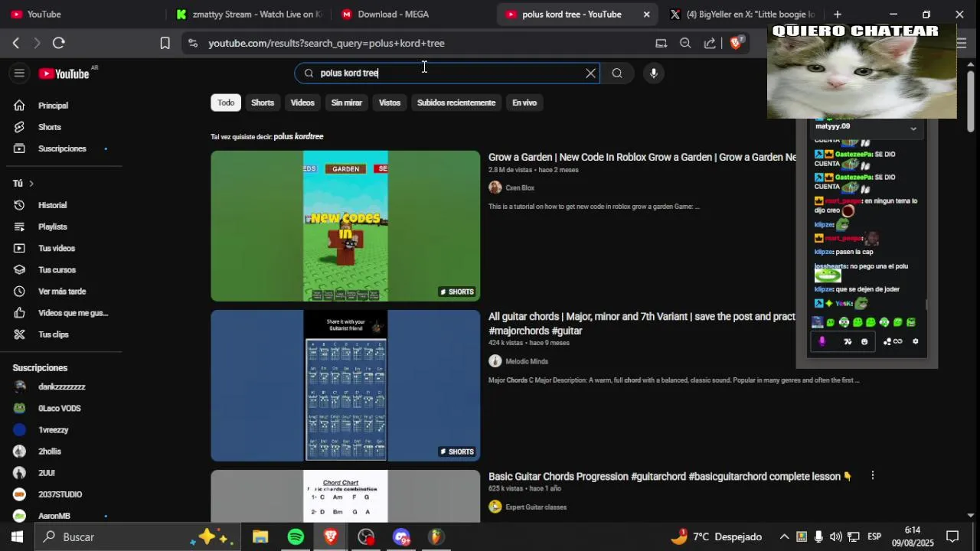This screenshot has width=980, height=551.
Task: Run search with magnifier button
Action: pos(617,73)
